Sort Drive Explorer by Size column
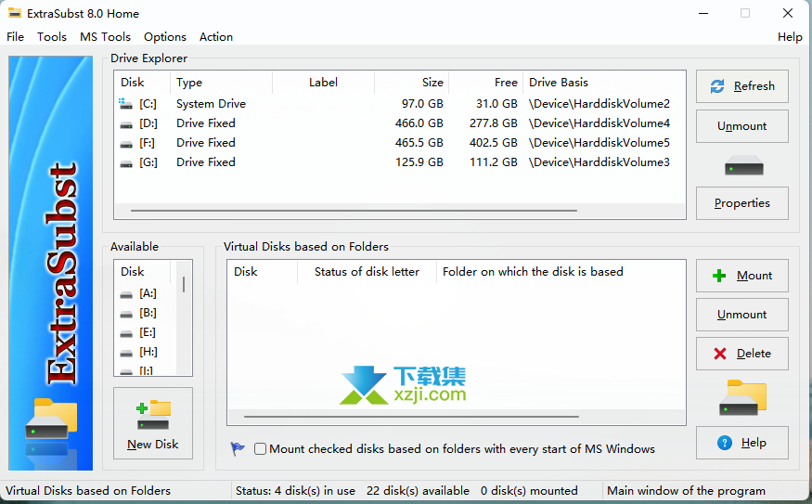 tap(411, 83)
